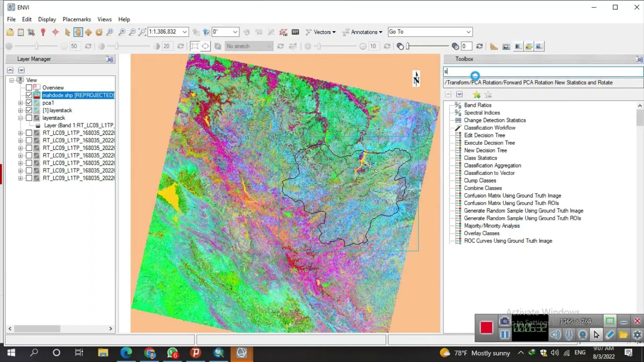Open the Vectors dropdown menu
This screenshot has height=362, width=644.
(x=320, y=32)
